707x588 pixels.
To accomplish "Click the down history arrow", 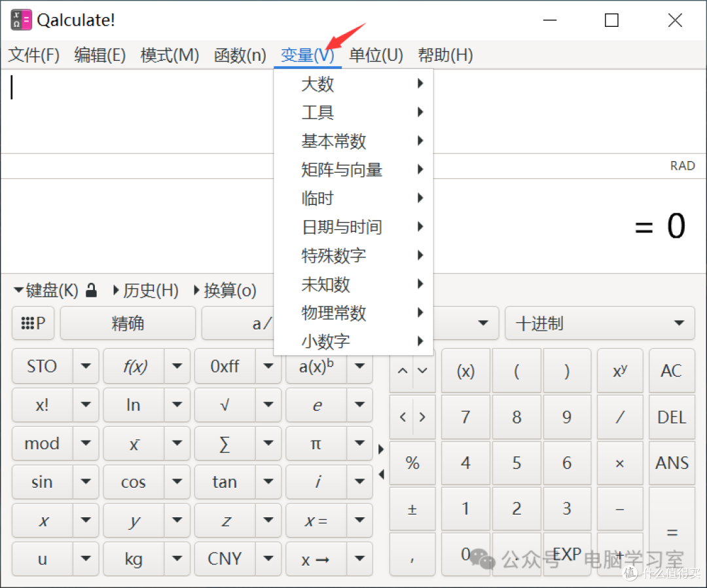I will (x=423, y=371).
